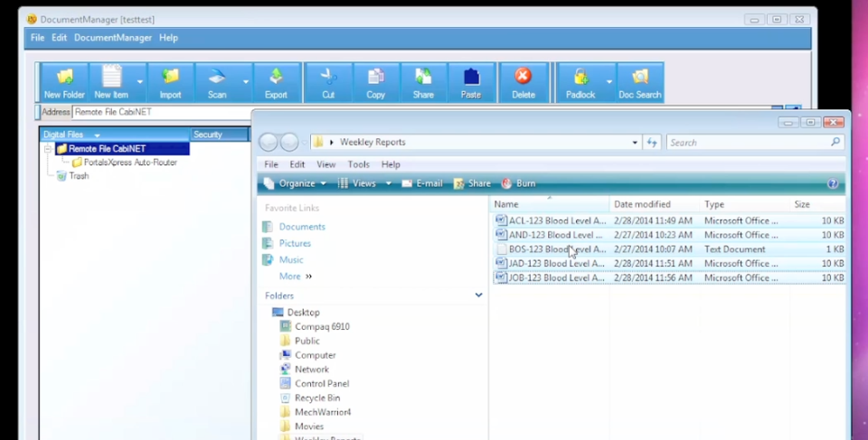Click Explorer's Back navigation button
The width and height of the screenshot is (868, 440).
coord(269,142)
